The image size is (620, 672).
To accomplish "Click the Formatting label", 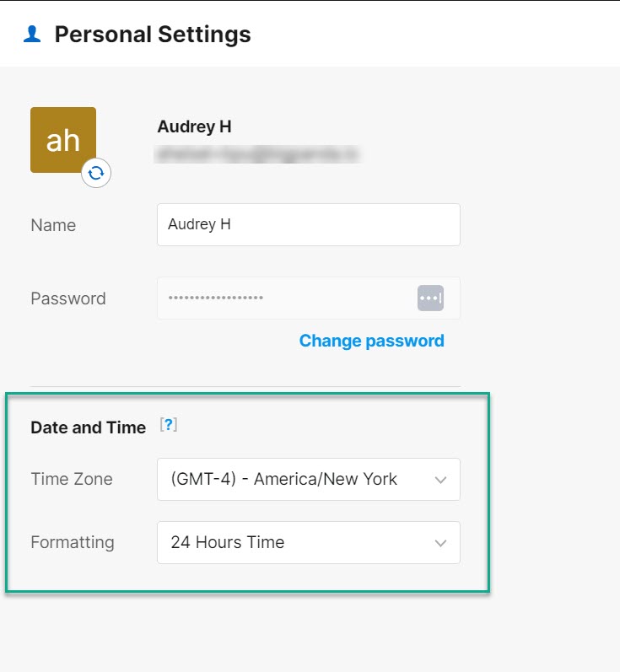I will click(x=73, y=542).
